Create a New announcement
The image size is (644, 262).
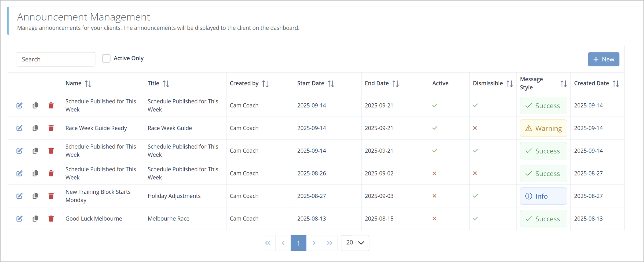pos(603,59)
